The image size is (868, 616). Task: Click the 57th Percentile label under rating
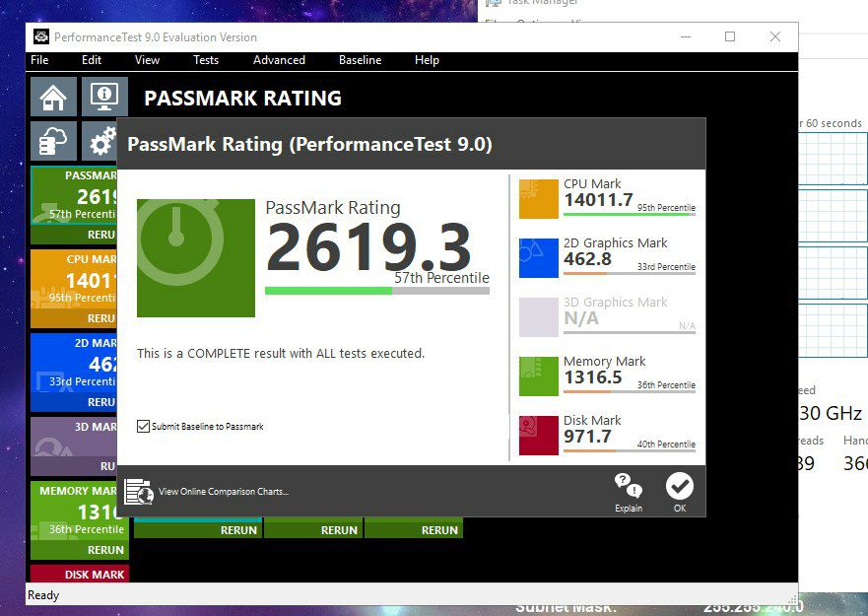coord(441,278)
